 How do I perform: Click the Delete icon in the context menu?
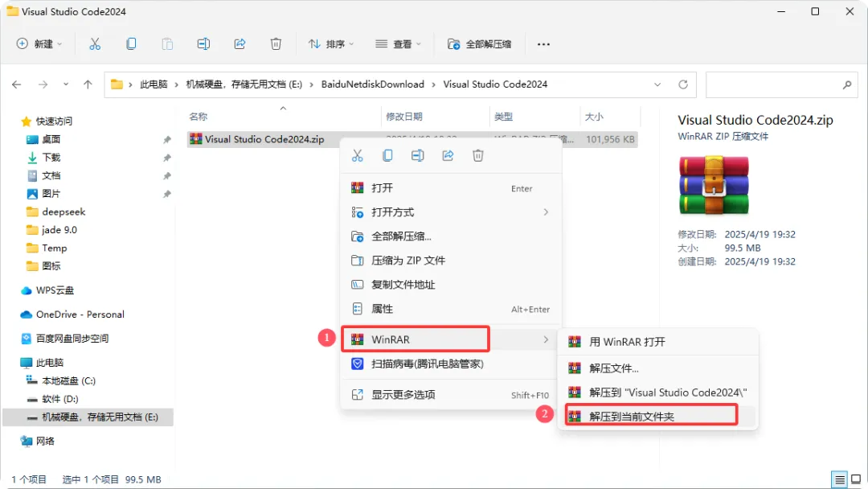pos(478,155)
